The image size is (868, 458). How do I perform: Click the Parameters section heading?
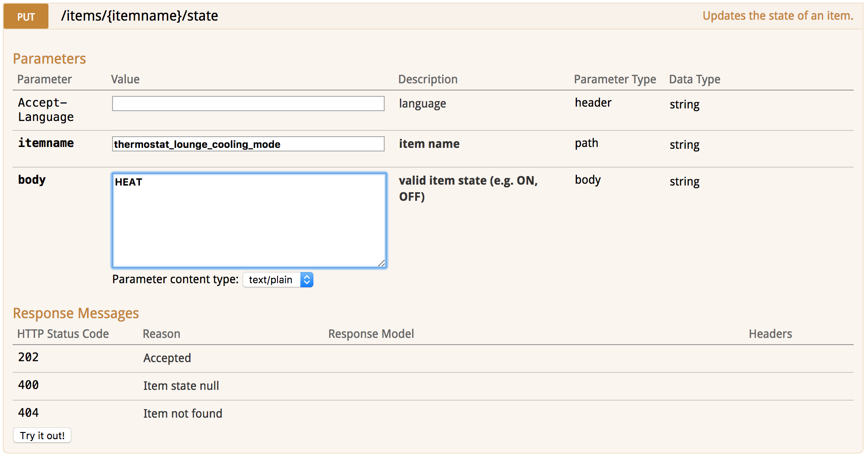click(49, 59)
